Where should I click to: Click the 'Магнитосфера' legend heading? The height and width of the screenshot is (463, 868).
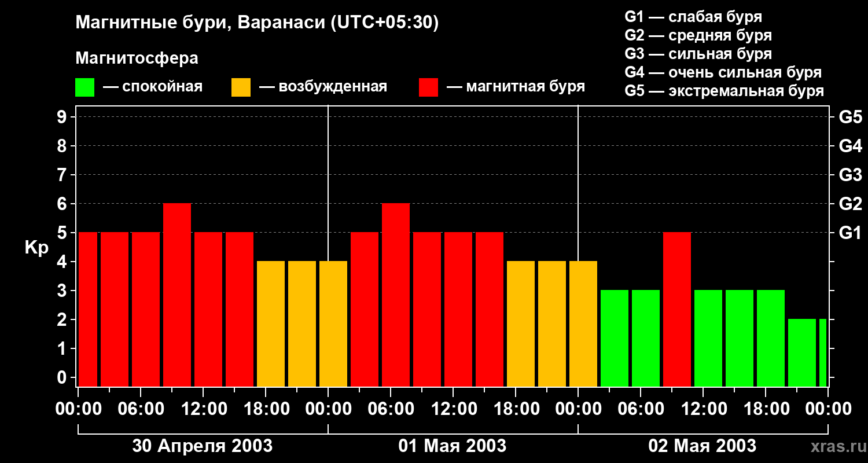137,58
